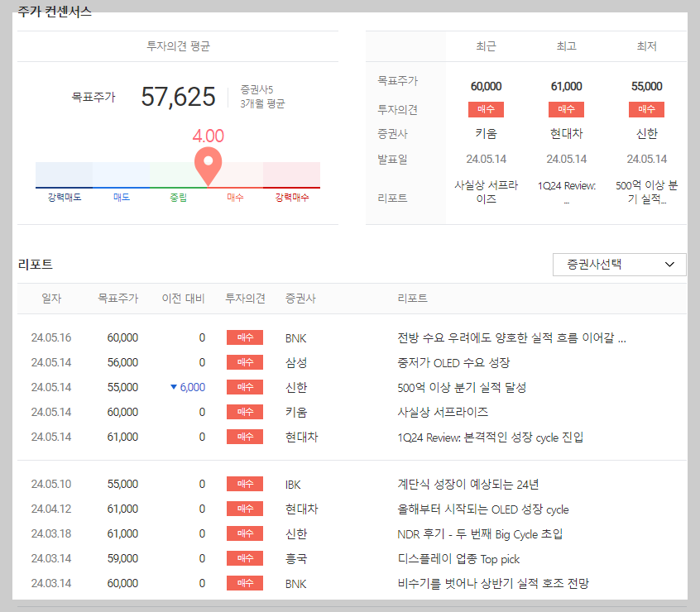This screenshot has height=612, width=700.
Task: Click 매수 badge in 24.05.10 IBK row
Action: pos(245,484)
